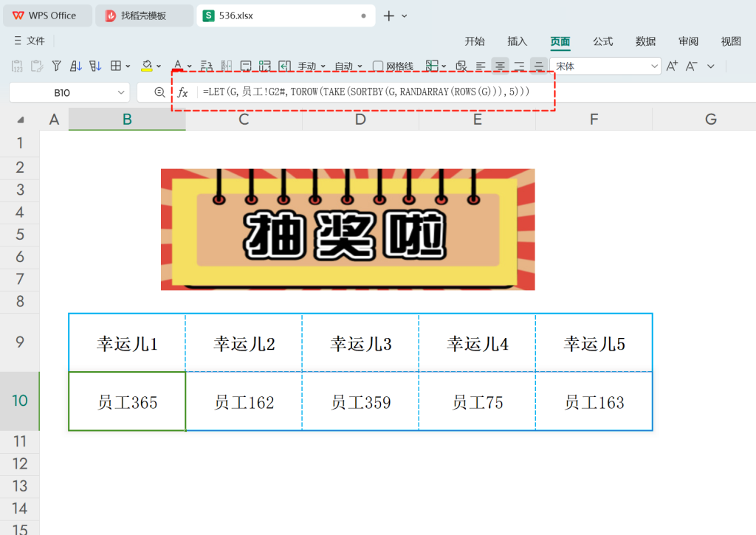Apply the yellow fill color bucket
This screenshot has height=535, width=756.
point(147,66)
